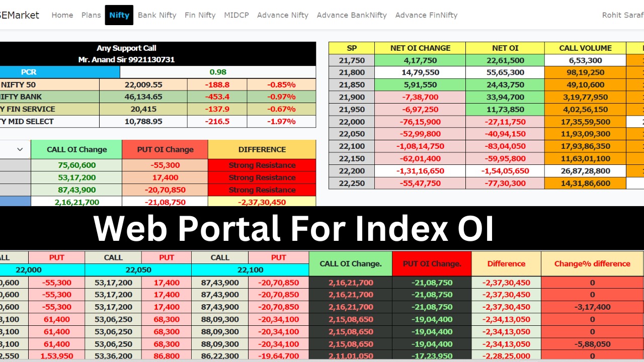Switch to Bank Nifty tab
Screen dimensions: 644x362
(x=157, y=15)
